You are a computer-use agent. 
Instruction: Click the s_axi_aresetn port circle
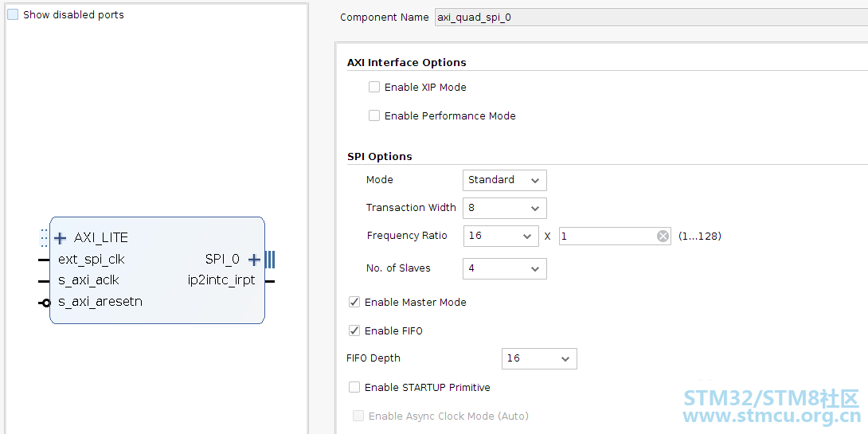click(46, 303)
